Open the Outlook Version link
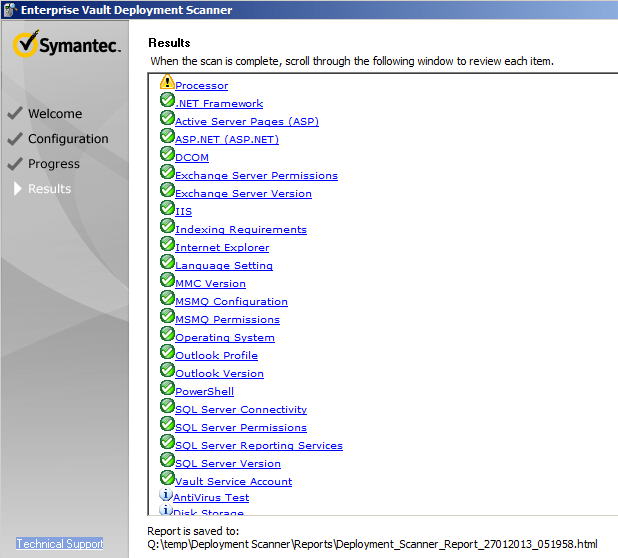 (x=219, y=374)
